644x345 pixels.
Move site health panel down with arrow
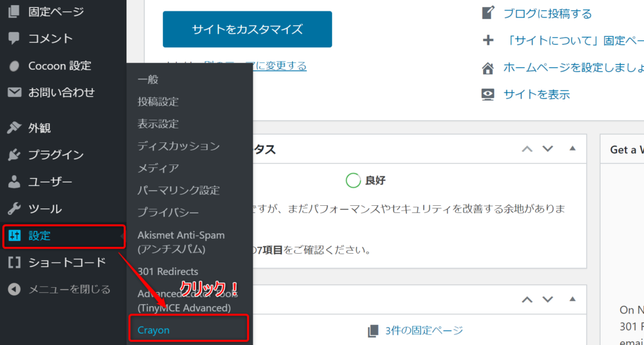pos(548,149)
